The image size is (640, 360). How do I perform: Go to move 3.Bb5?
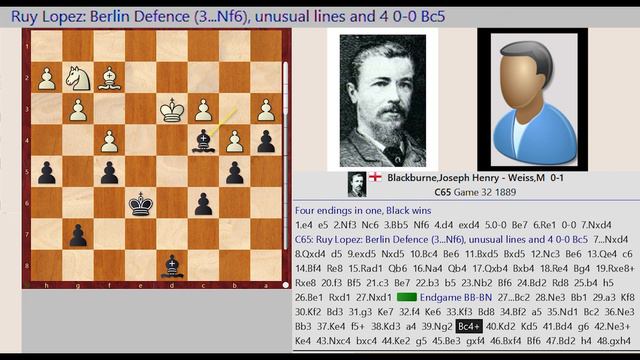point(398,225)
